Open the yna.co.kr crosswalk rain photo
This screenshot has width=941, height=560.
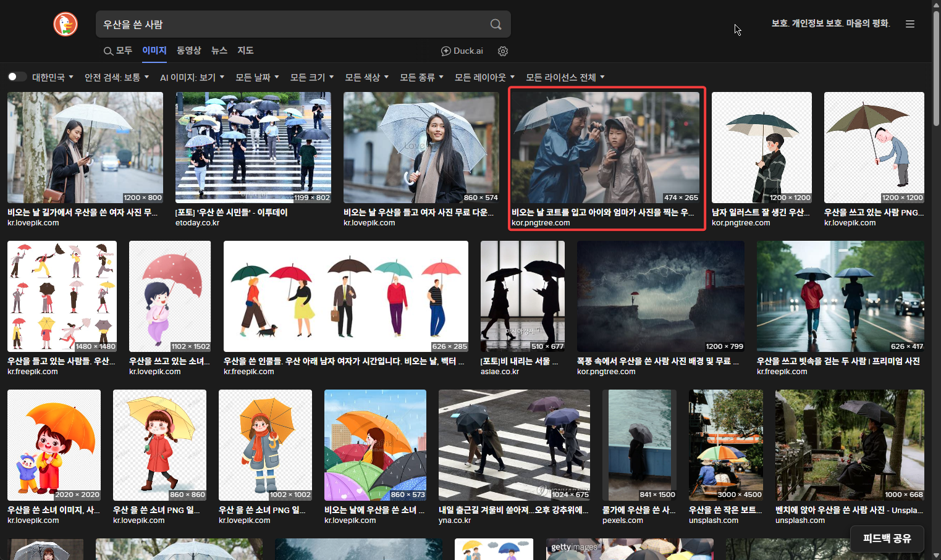tap(514, 445)
